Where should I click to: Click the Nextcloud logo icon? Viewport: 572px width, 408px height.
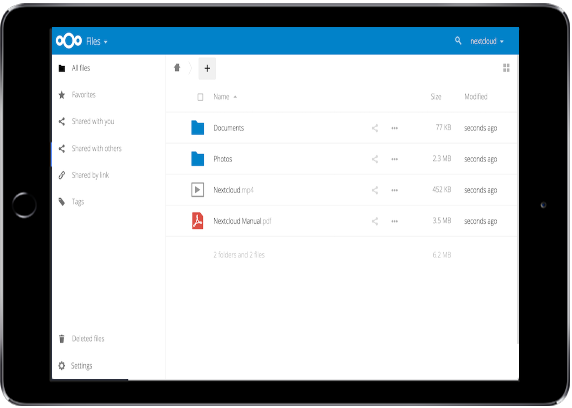[x=69, y=41]
